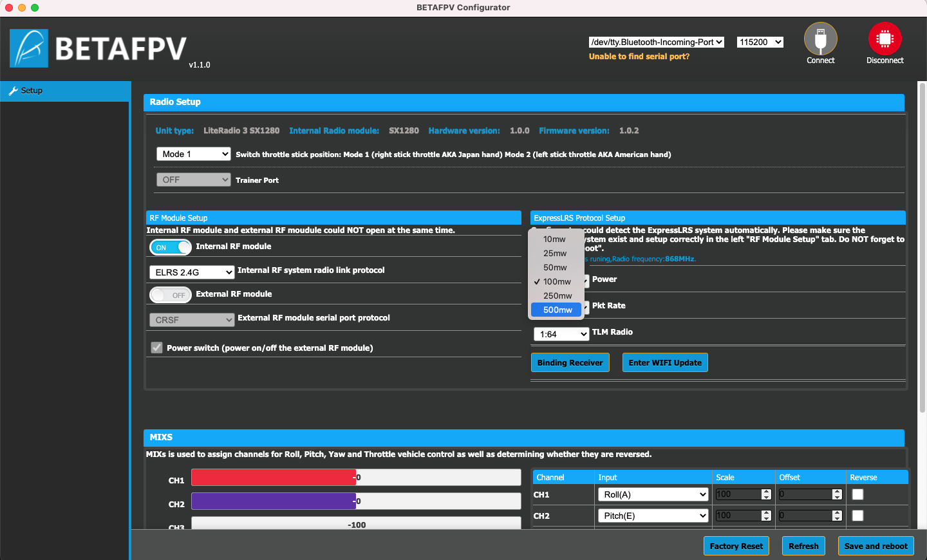Select 10mw power option
Image resolution: width=927 pixels, height=560 pixels.
tap(556, 239)
